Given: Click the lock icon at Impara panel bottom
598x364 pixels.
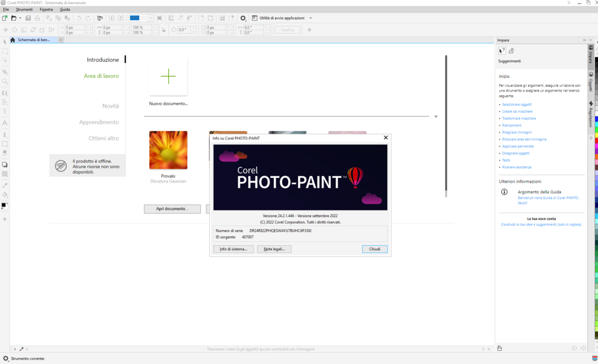Looking at the screenshot, I should coord(500,348).
